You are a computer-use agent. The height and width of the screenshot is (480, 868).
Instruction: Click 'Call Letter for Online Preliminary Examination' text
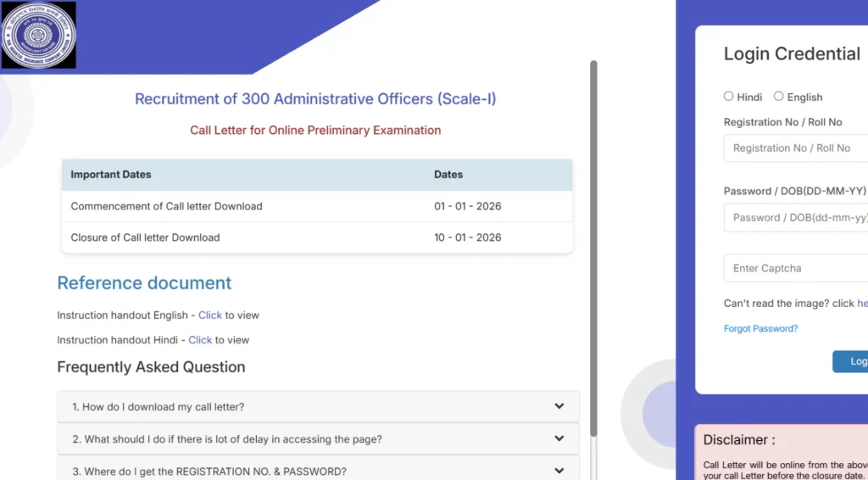pyautogui.click(x=315, y=131)
